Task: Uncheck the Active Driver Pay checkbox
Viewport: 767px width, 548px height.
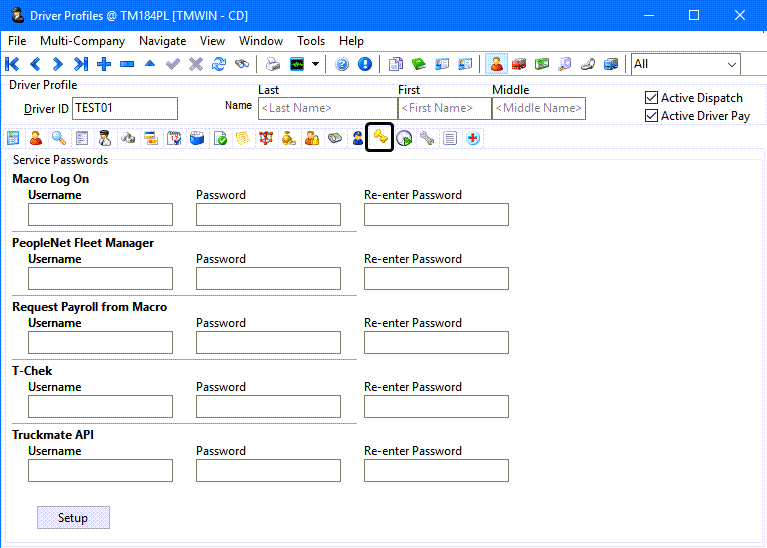Action: 652,116
